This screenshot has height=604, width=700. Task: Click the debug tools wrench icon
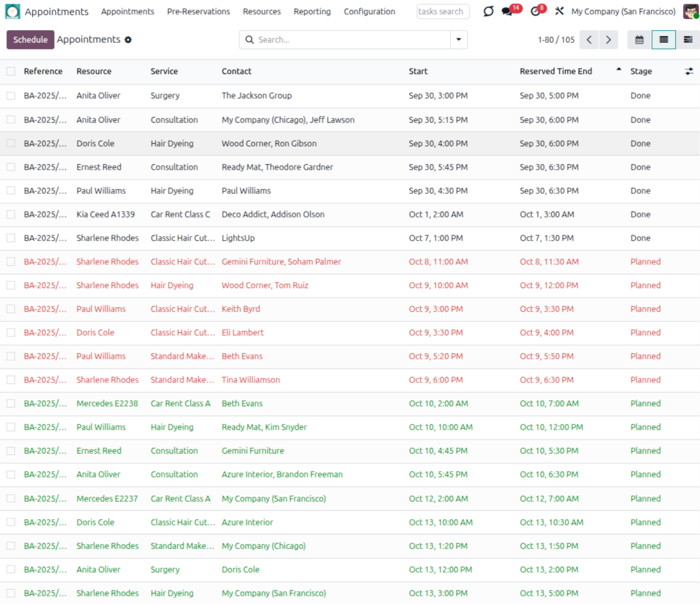(x=559, y=12)
